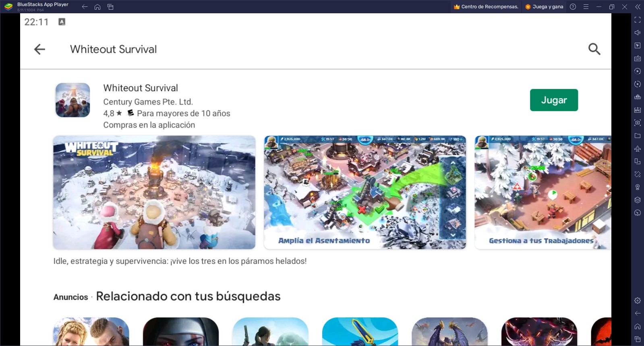
Task: Tap the Whiteout Survival app icon
Action: click(72, 100)
